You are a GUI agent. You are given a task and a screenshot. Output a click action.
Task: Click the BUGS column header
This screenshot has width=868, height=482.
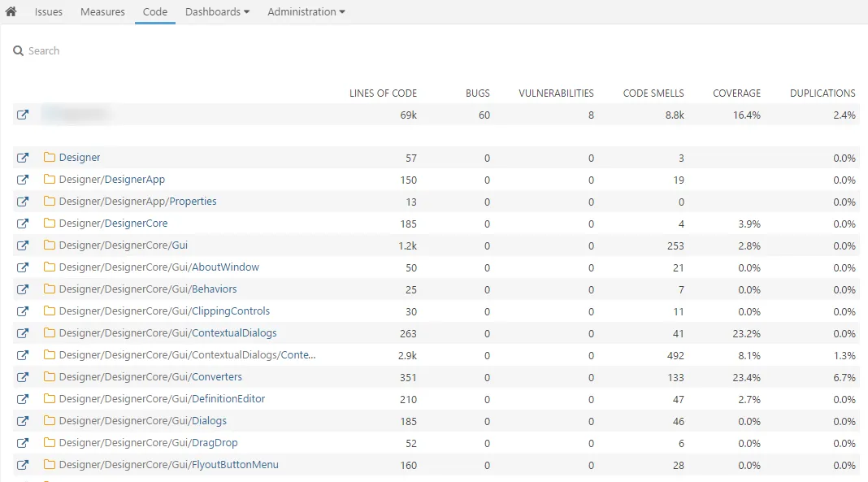[x=478, y=93]
